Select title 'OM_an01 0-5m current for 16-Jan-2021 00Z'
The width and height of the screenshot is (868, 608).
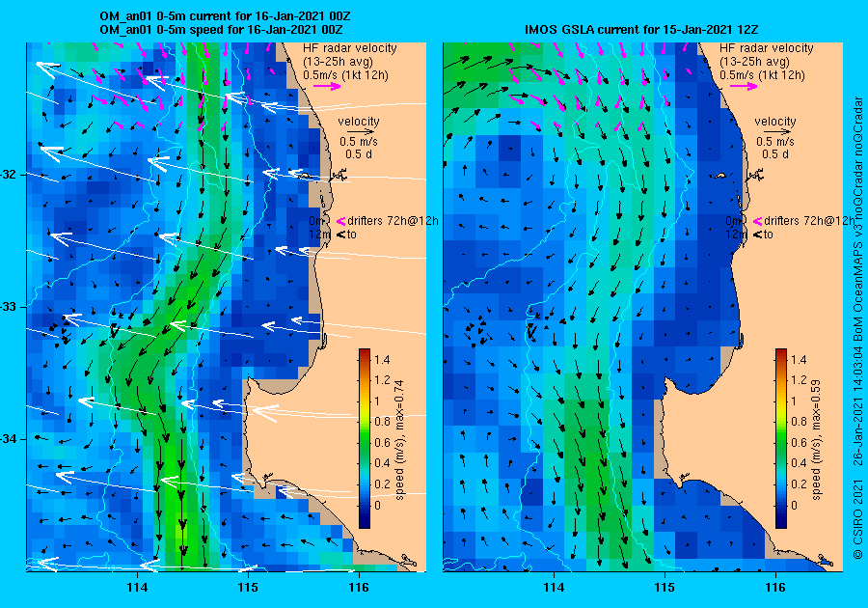(225, 16)
